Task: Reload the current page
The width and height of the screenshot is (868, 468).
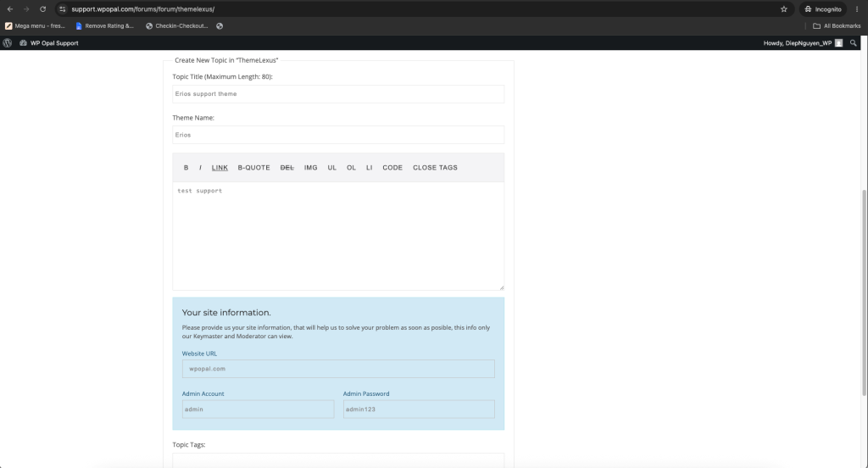Action: pyautogui.click(x=42, y=8)
